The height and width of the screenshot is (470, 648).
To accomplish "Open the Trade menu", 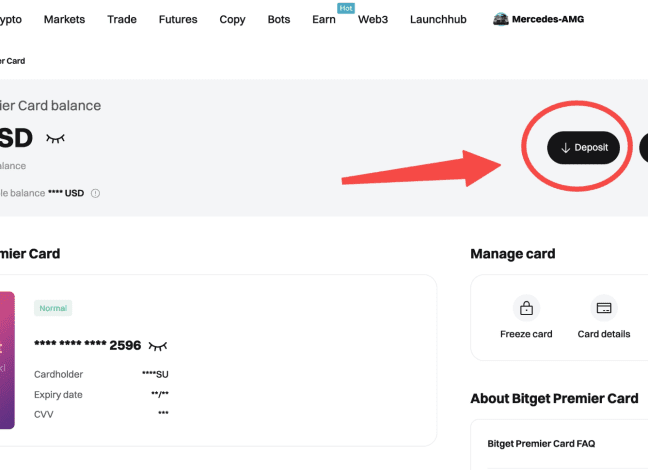I will [x=122, y=19].
